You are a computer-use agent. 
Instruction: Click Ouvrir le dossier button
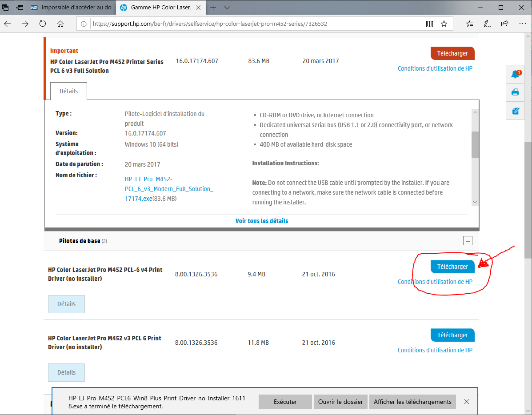tap(340, 402)
